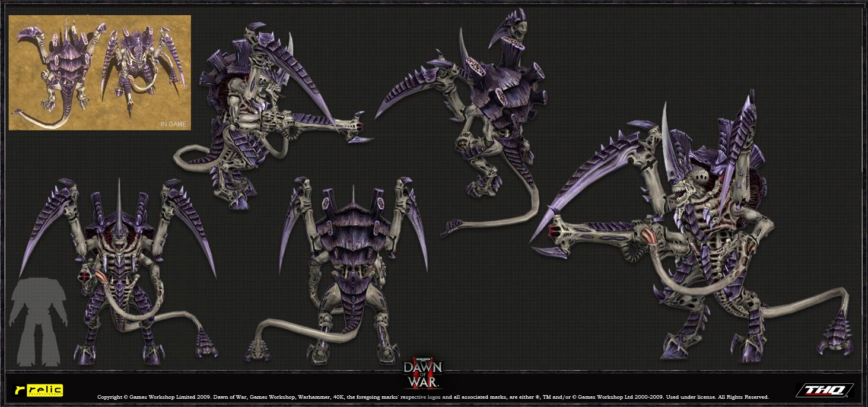
Task: Click the Games Workshop copyright notice text
Action: click(433, 397)
